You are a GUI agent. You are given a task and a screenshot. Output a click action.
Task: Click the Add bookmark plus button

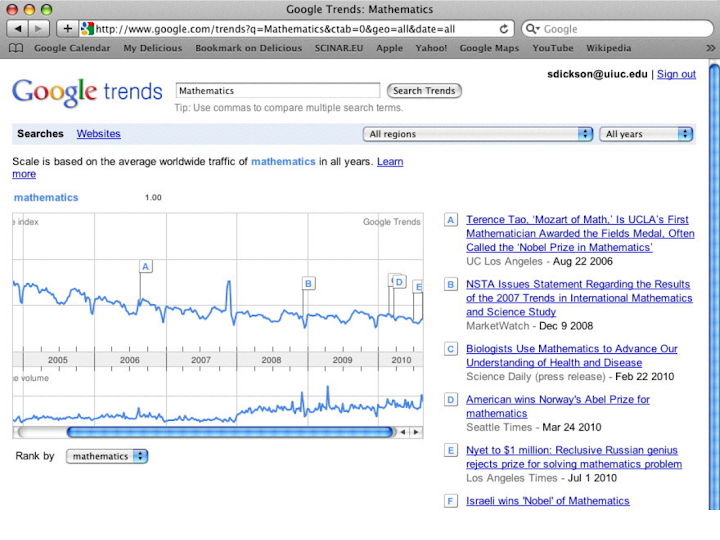[x=67, y=29]
